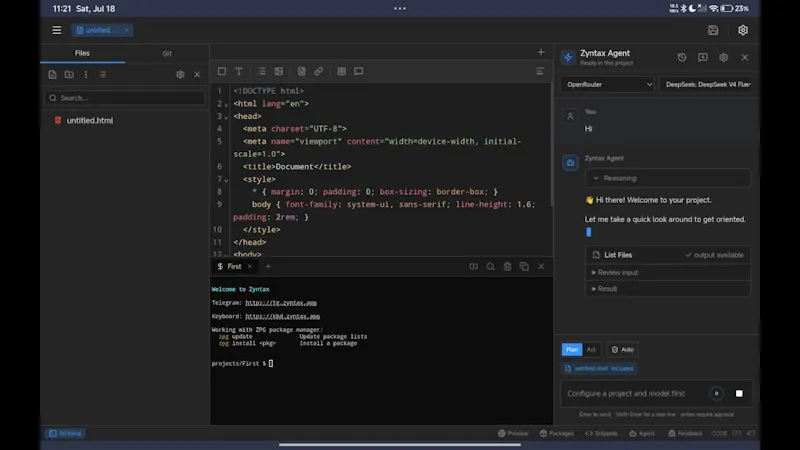Click the circular context indicator in input

pyautogui.click(x=716, y=393)
